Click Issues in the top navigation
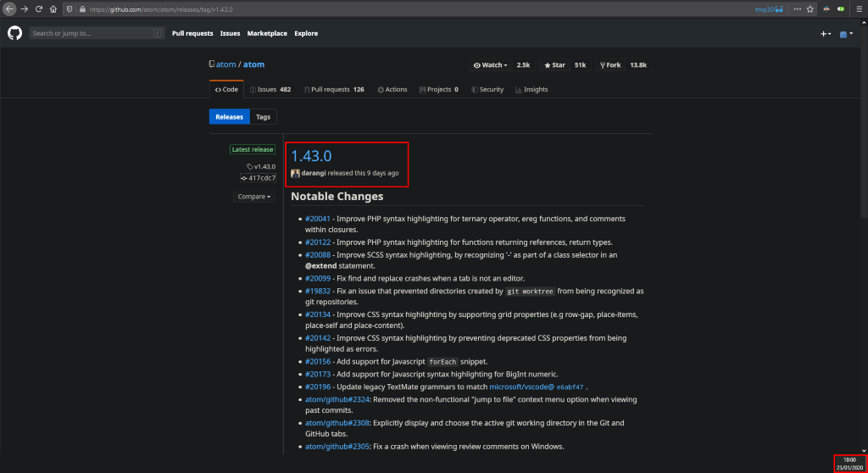The image size is (868, 473). (x=231, y=33)
